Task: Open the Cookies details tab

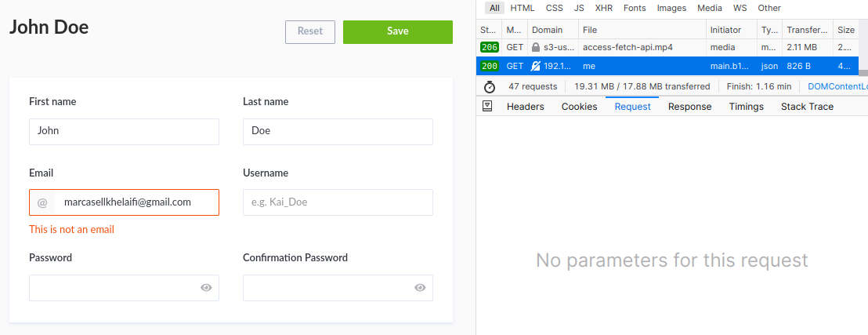Action: (579, 107)
